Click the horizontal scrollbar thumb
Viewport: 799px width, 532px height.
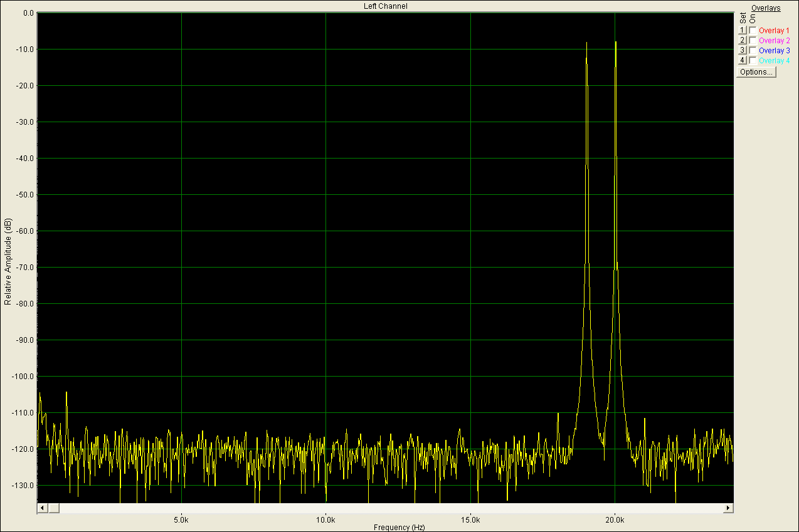pyautogui.click(x=53, y=508)
